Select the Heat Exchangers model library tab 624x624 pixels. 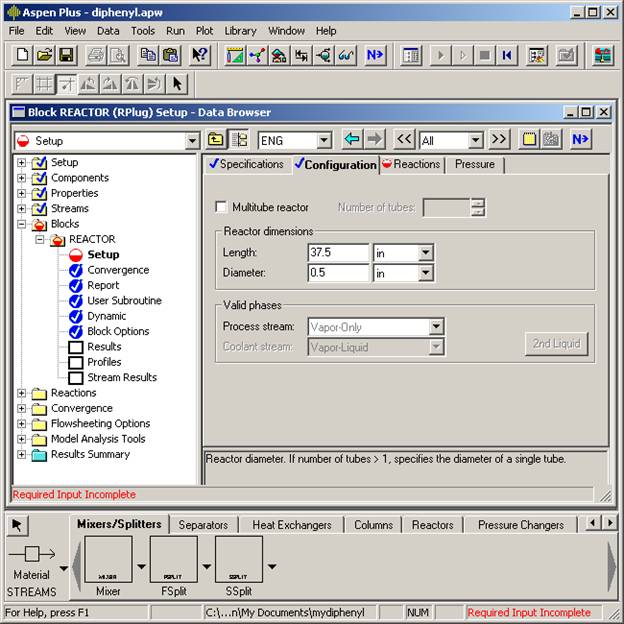tap(291, 524)
